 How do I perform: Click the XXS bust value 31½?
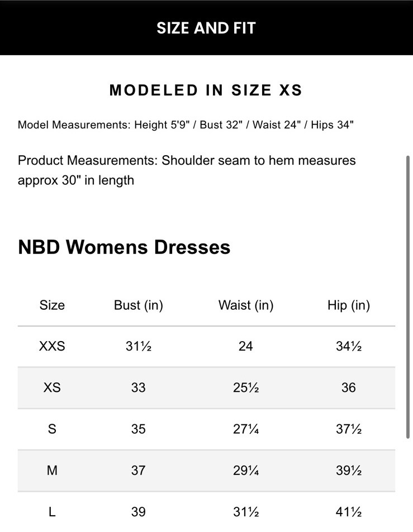139,346
